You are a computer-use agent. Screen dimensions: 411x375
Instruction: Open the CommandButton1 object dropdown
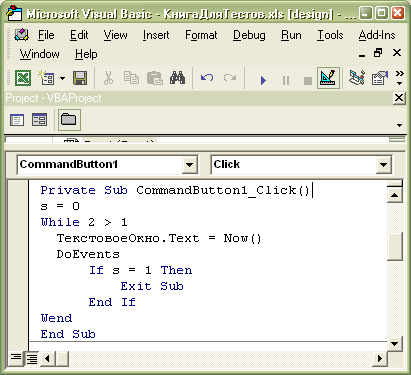tap(189, 164)
